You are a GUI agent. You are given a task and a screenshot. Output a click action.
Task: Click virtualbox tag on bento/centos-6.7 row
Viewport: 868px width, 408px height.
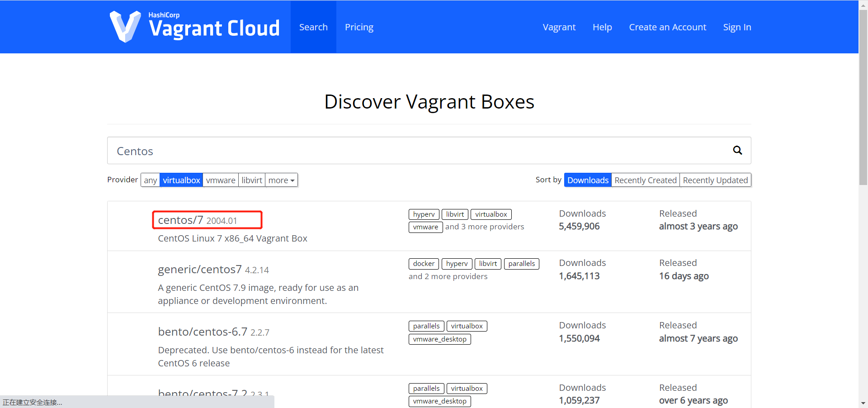(x=467, y=326)
